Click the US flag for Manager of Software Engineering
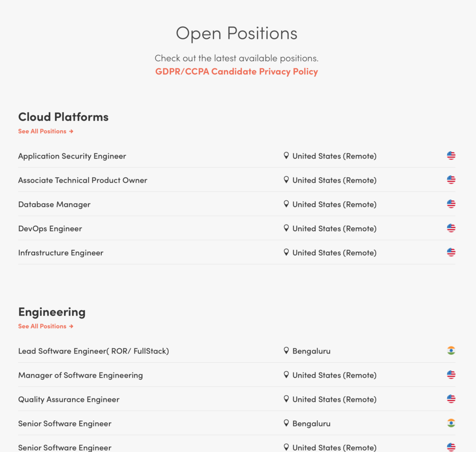The width and height of the screenshot is (476, 452). click(451, 375)
